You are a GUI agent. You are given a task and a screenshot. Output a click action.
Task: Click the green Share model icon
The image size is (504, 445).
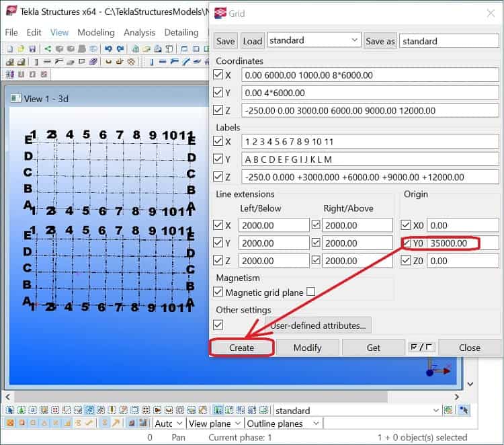point(48,48)
